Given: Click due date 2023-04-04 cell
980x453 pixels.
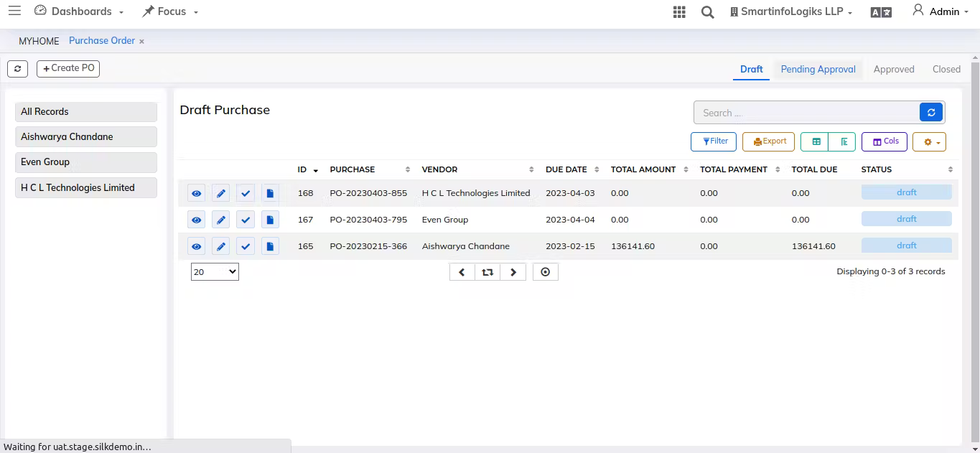Looking at the screenshot, I should tap(570, 220).
